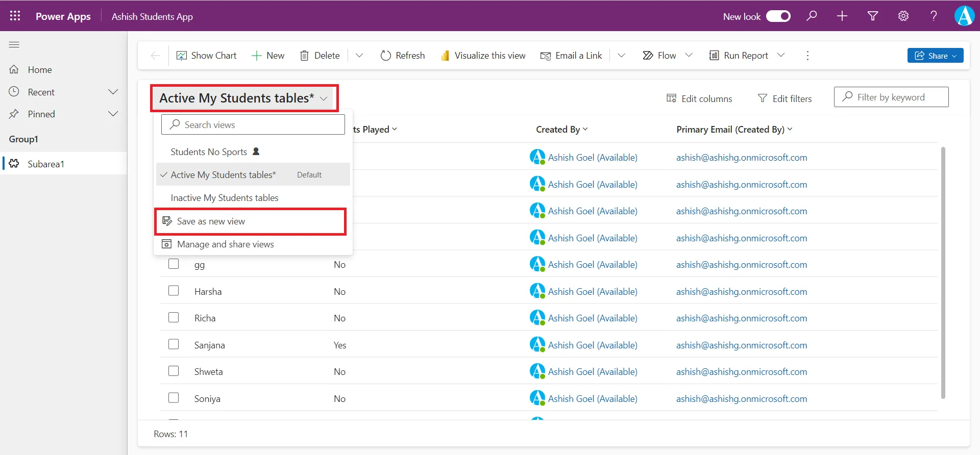Click the Ashish Students App title
This screenshot has height=455, width=980.
(x=152, y=16)
